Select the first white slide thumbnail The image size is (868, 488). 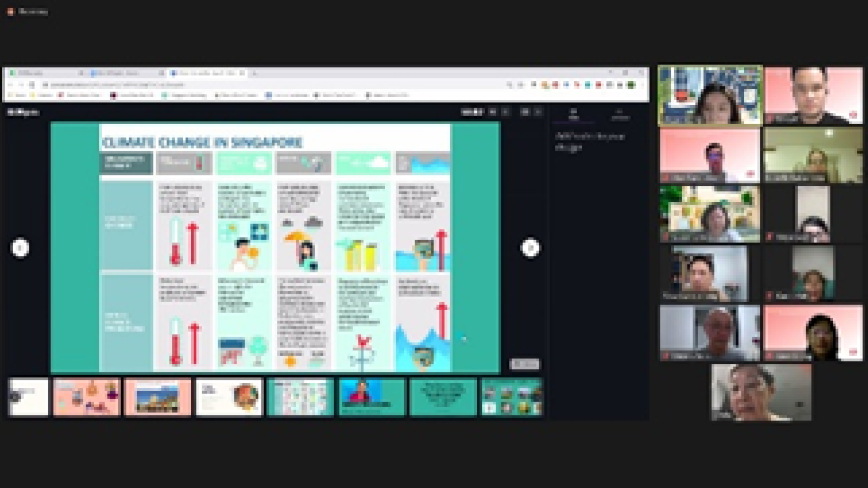pyautogui.click(x=28, y=397)
